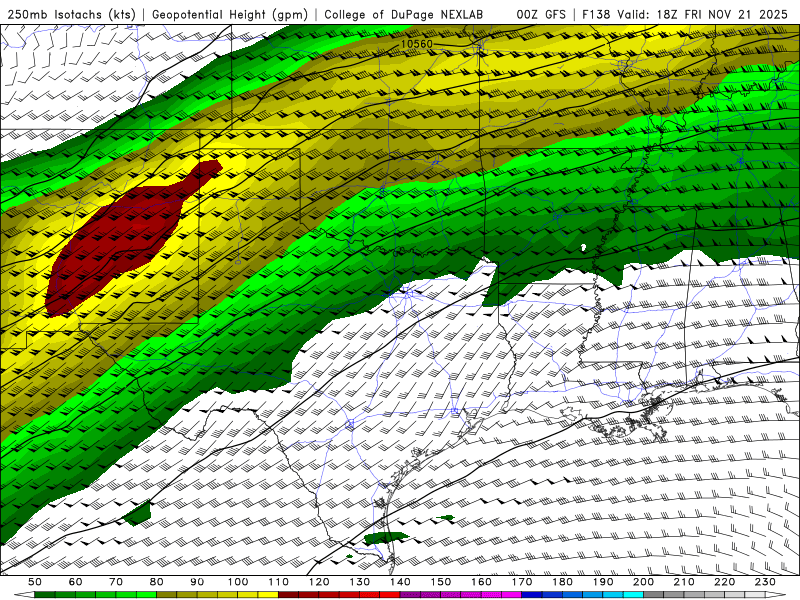Click the 200 knot scale label

(643, 582)
